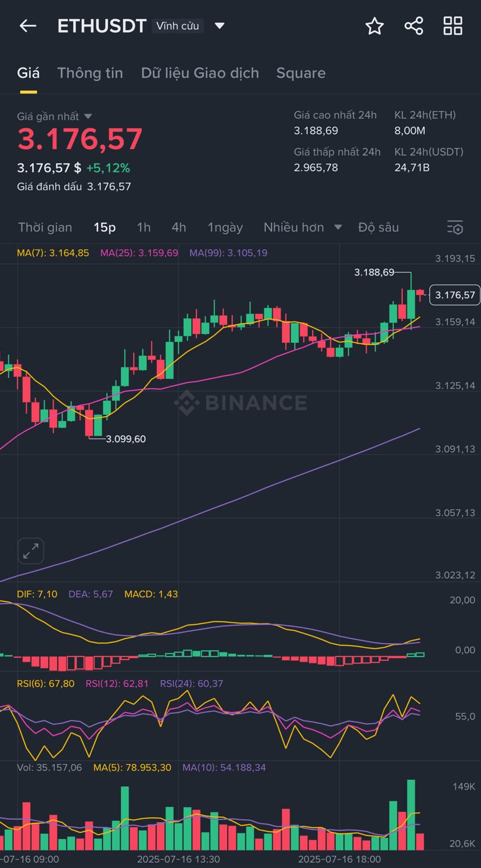Image resolution: width=481 pixels, height=868 pixels.
Task: Tap the volume MA(10): 54.188,34 label
Action: click(x=224, y=767)
